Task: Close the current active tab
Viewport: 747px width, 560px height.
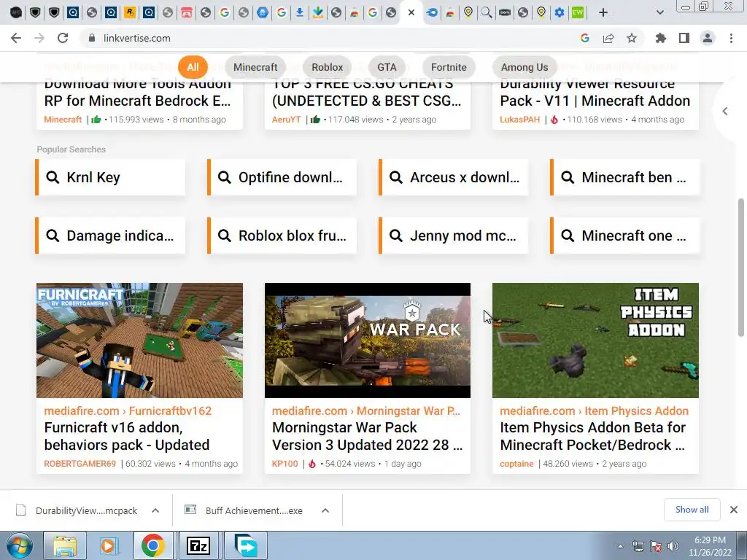Action: (x=411, y=13)
